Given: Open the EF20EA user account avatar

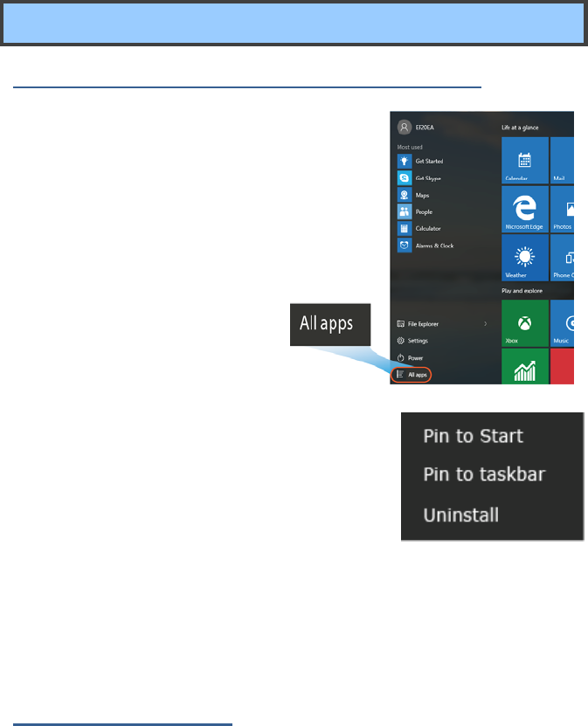Looking at the screenshot, I should point(405,127).
